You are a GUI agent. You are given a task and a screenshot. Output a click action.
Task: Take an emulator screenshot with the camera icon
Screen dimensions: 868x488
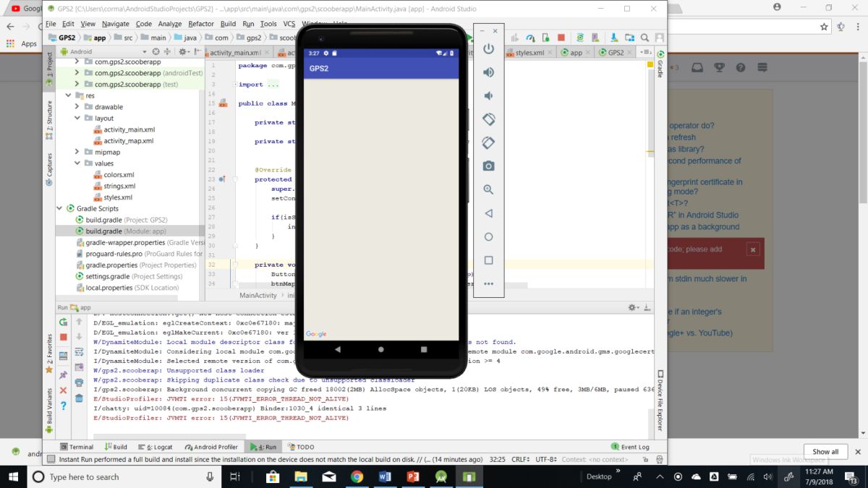pyautogui.click(x=489, y=166)
